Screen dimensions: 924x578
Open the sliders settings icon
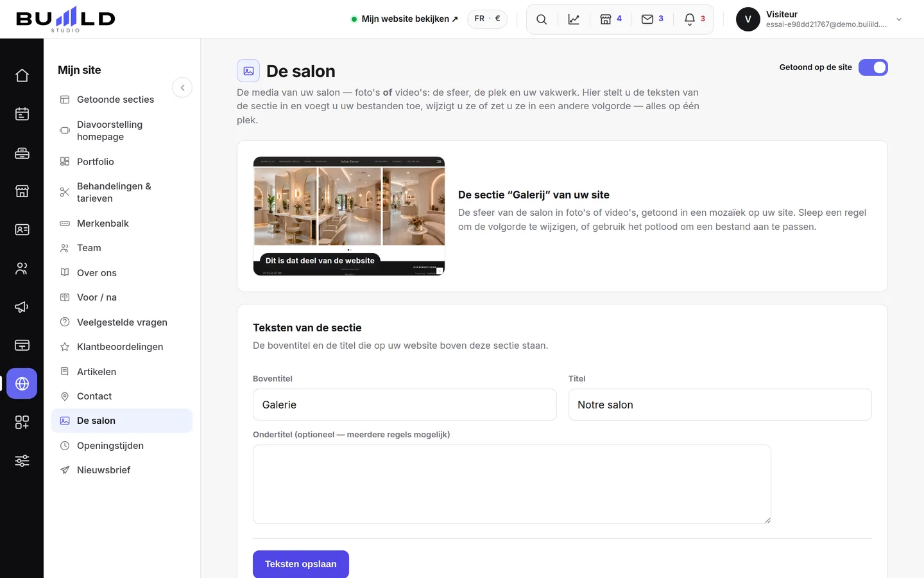tap(22, 460)
